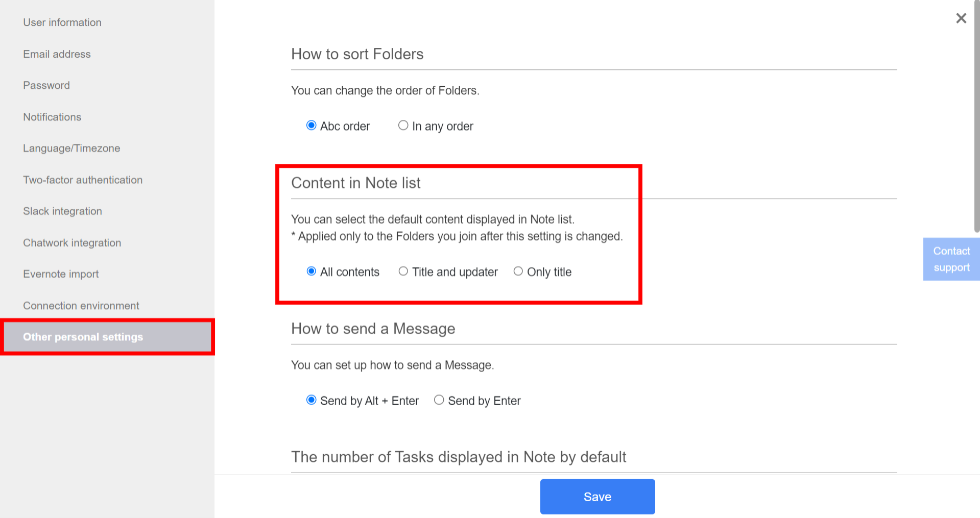Screen dimensions: 980x518
Task: Open Chatwork integration settings
Action: click(x=71, y=242)
